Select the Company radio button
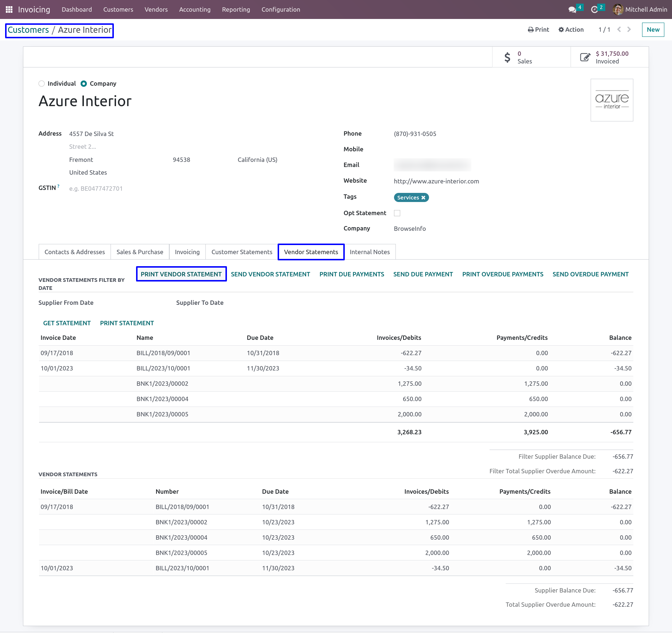This screenshot has width=672, height=633. click(84, 84)
